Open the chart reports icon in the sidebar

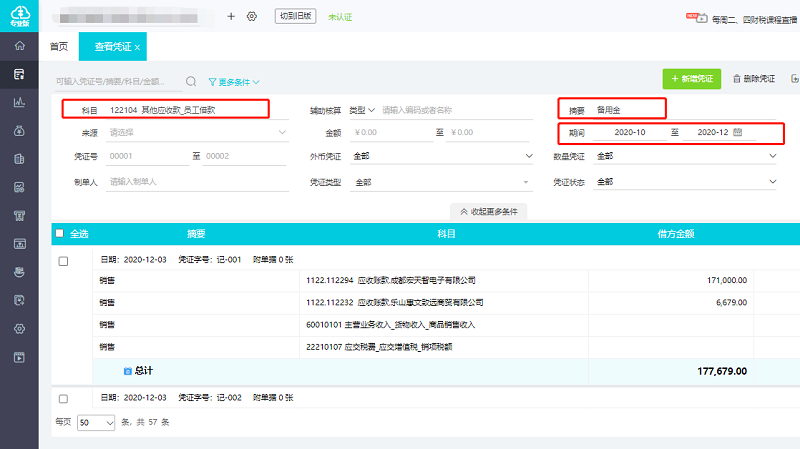[x=19, y=102]
